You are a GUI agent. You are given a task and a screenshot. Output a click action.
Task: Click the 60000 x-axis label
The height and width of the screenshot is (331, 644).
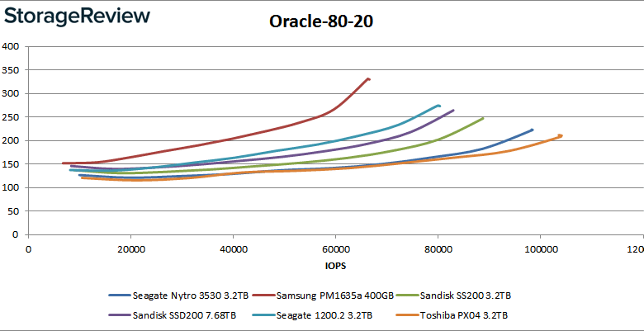pos(335,248)
